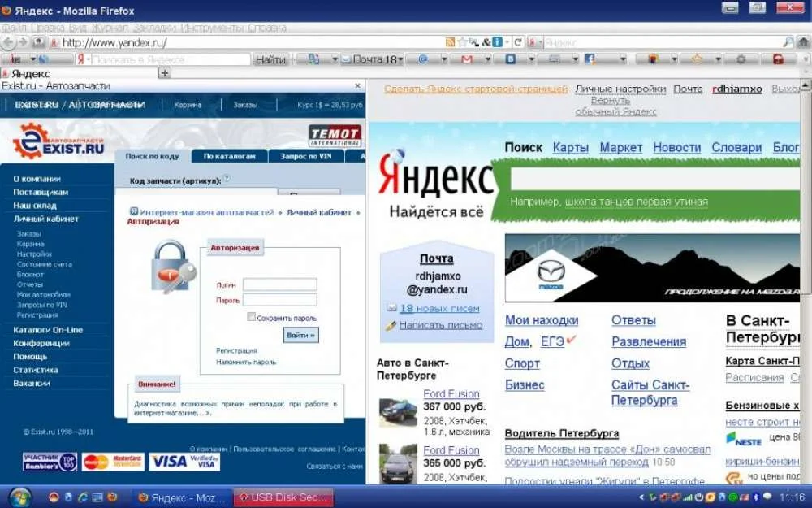Screen dimensions: 812x508
Task: Open Личный кабинет in Exist sidebar
Action: click(45, 219)
